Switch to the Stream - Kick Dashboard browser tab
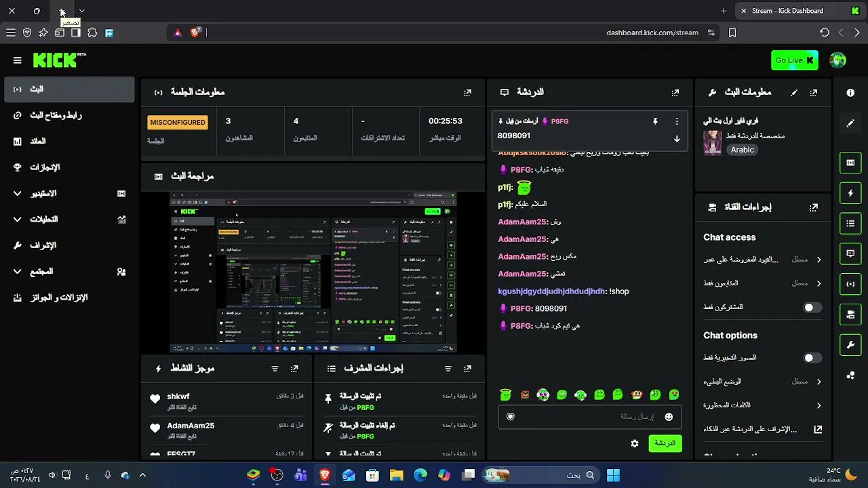The width and height of the screenshot is (868, 488). [799, 11]
